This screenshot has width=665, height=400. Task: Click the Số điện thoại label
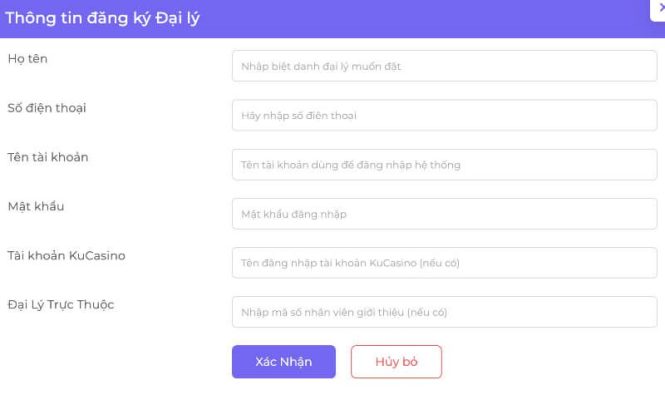[46, 108]
